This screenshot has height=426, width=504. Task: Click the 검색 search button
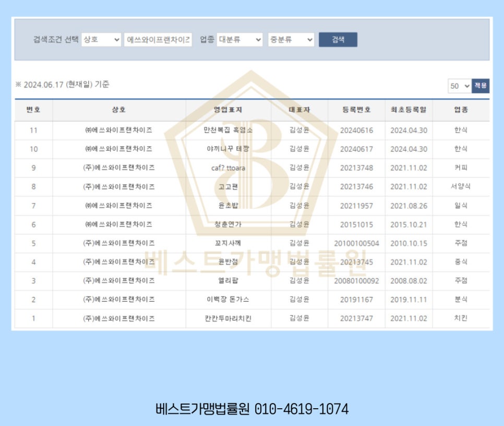click(x=338, y=40)
